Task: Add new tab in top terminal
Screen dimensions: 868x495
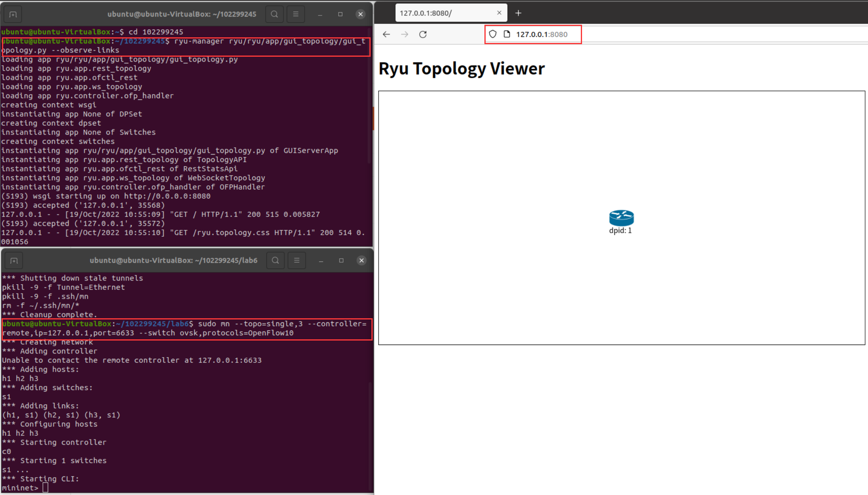Action: pos(13,15)
